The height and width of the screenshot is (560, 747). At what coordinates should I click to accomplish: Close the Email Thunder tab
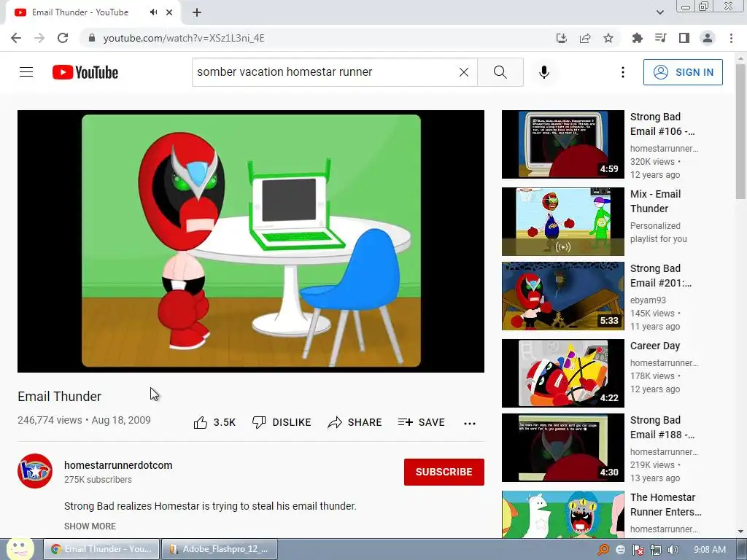click(169, 12)
